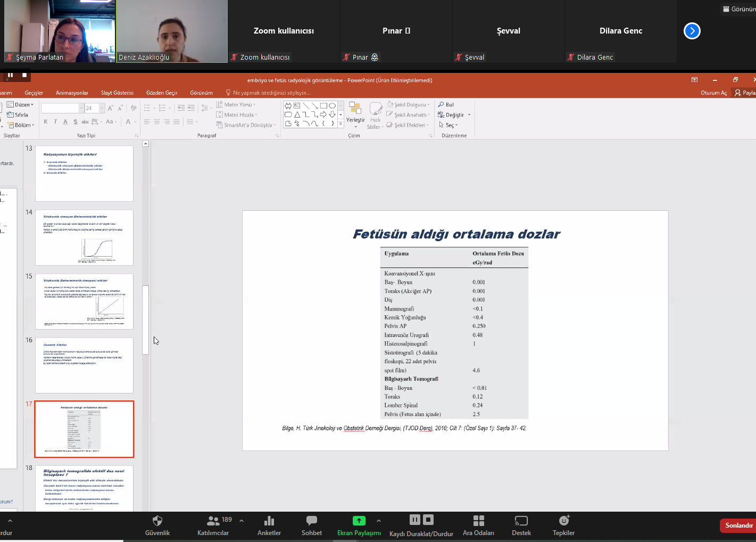The image size is (756, 542).
Task: Open the Güvenlik security shield icon
Action: click(x=157, y=521)
